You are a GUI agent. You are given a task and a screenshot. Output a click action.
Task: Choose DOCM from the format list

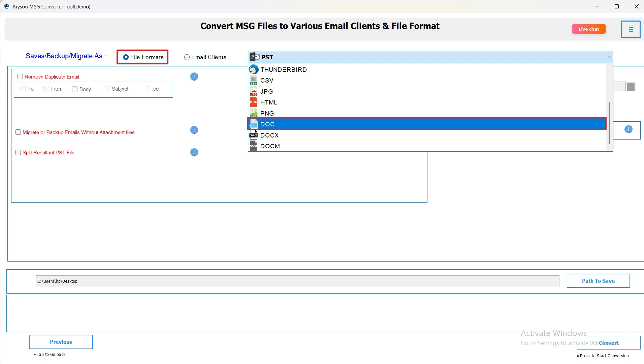pos(427,146)
